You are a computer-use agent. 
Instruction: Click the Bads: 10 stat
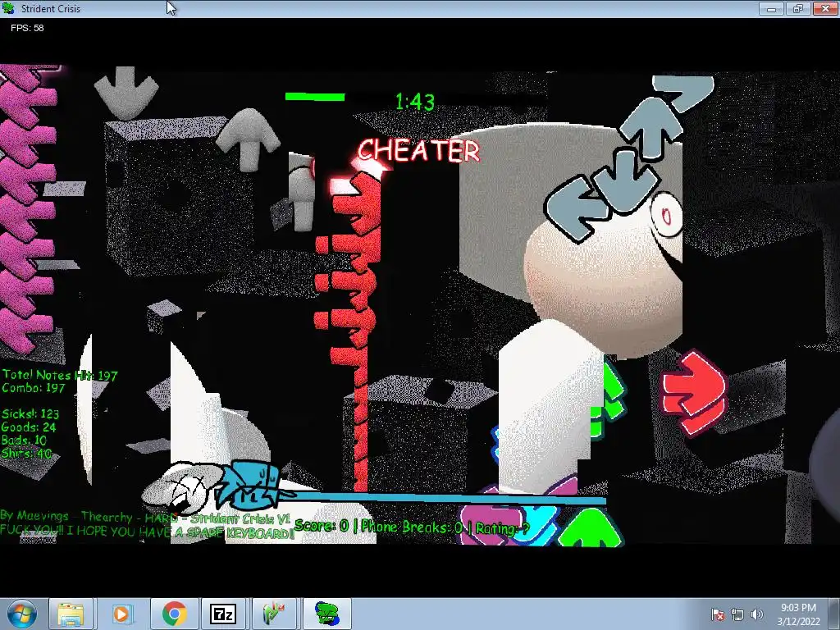(x=24, y=440)
